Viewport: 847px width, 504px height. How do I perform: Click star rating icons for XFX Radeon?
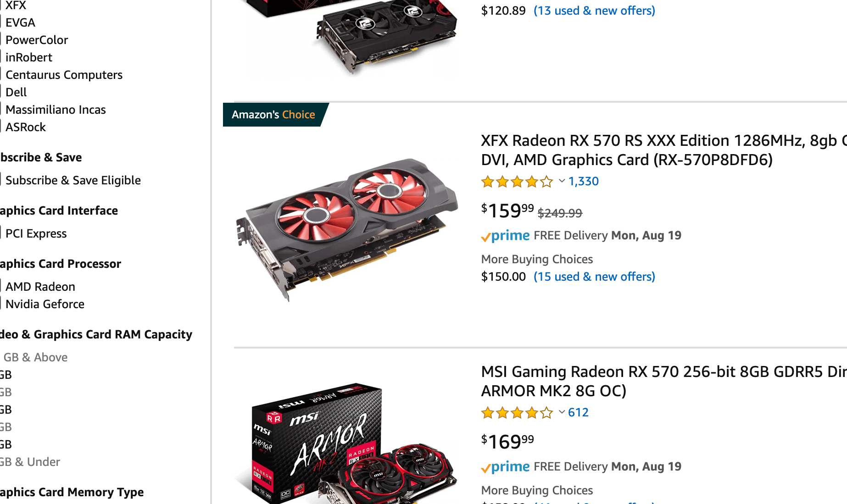point(517,182)
